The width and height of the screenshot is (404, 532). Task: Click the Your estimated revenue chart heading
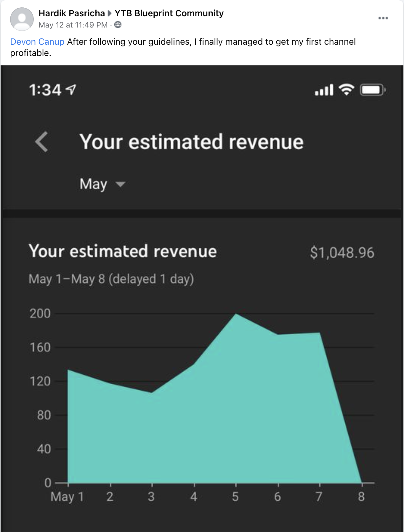[123, 251]
